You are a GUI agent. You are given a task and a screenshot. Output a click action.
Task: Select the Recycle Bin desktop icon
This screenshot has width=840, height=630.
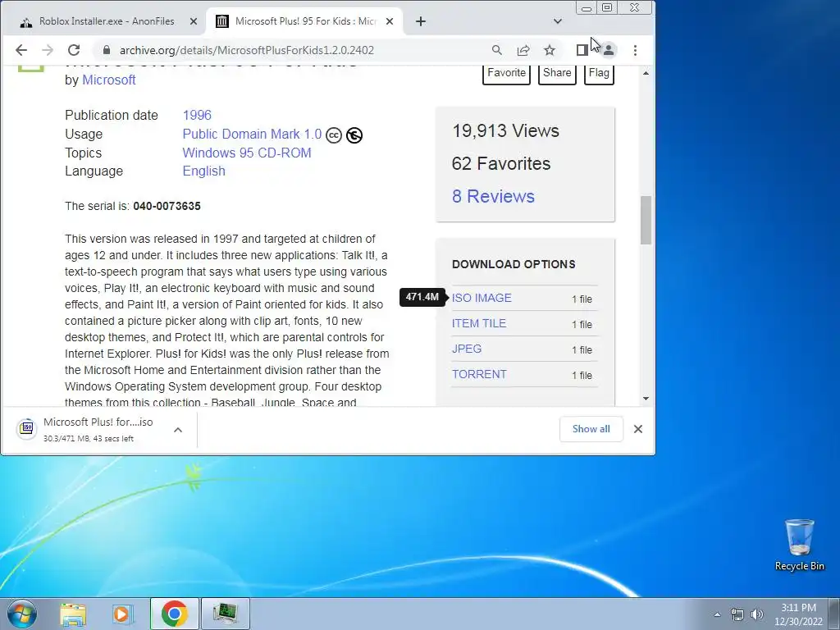(x=799, y=545)
